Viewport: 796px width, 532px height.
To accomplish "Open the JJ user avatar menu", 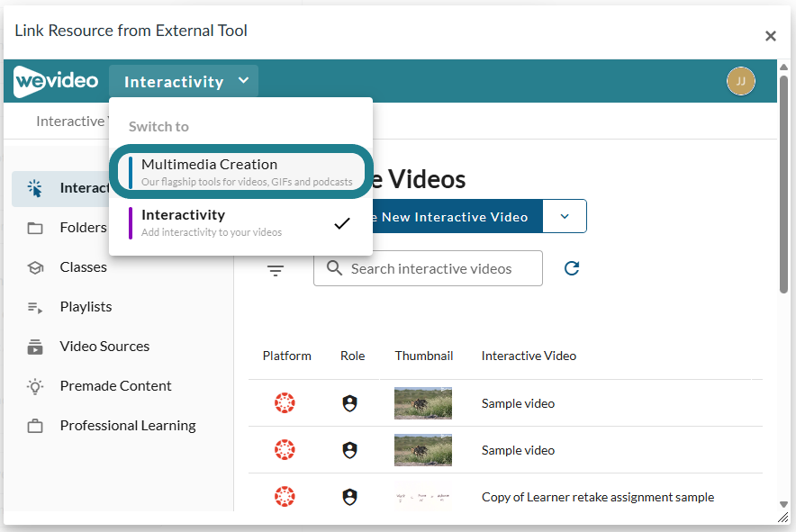I will coord(741,81).
